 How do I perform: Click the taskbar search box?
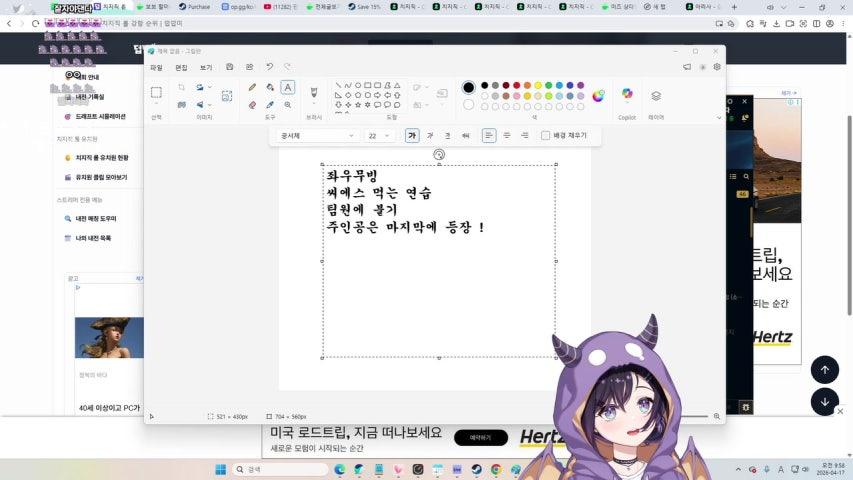280,470
